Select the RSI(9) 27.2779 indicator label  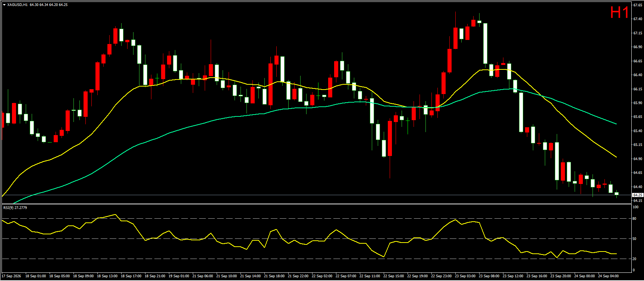[15, 207]
